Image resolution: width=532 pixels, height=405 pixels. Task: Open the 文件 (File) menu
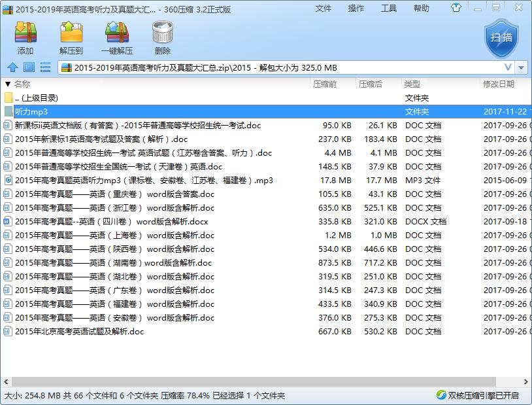pyautogui.click(x=324, y=9)
